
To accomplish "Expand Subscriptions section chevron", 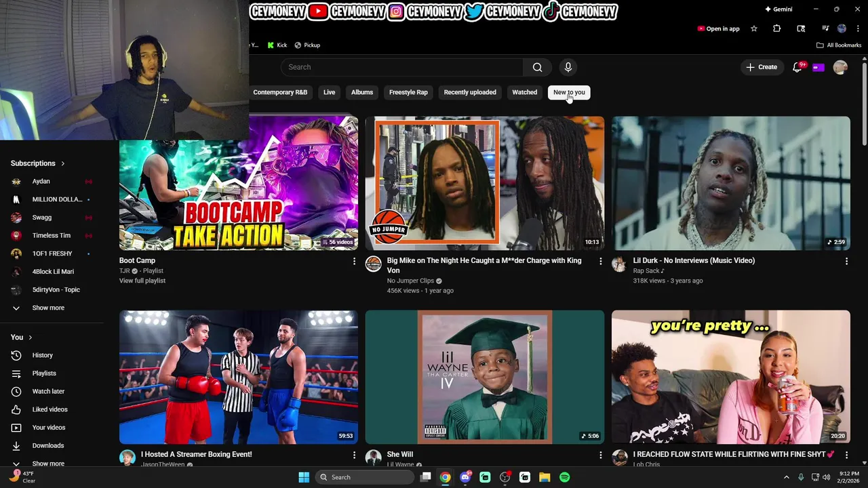I will pos(63,163).
